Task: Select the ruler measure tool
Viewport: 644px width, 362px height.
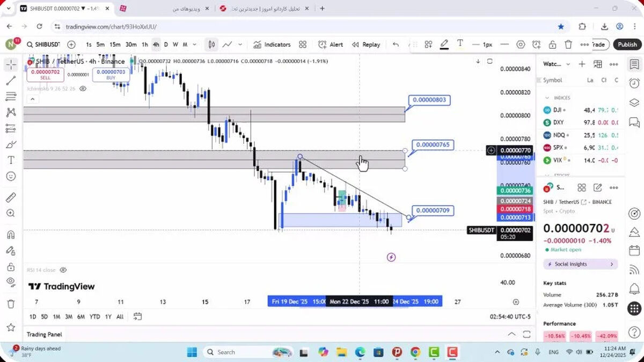Action: pos(11,197)
